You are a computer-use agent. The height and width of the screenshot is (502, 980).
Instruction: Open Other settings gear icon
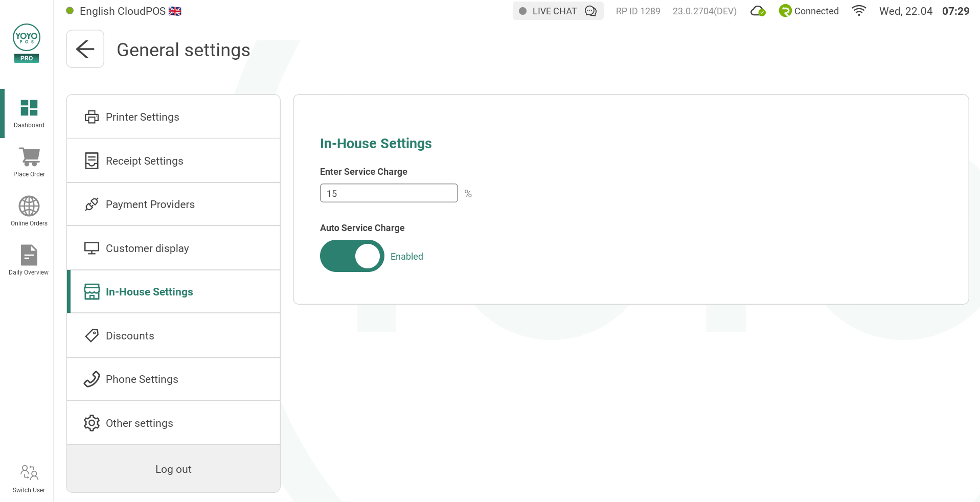coord(92,423)
